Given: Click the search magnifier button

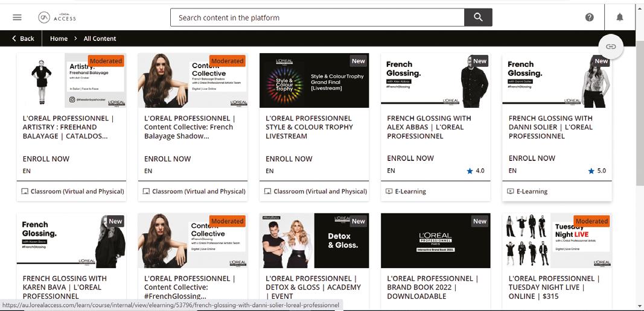Looking at the screenshot, I should click(x=478, y=17).
